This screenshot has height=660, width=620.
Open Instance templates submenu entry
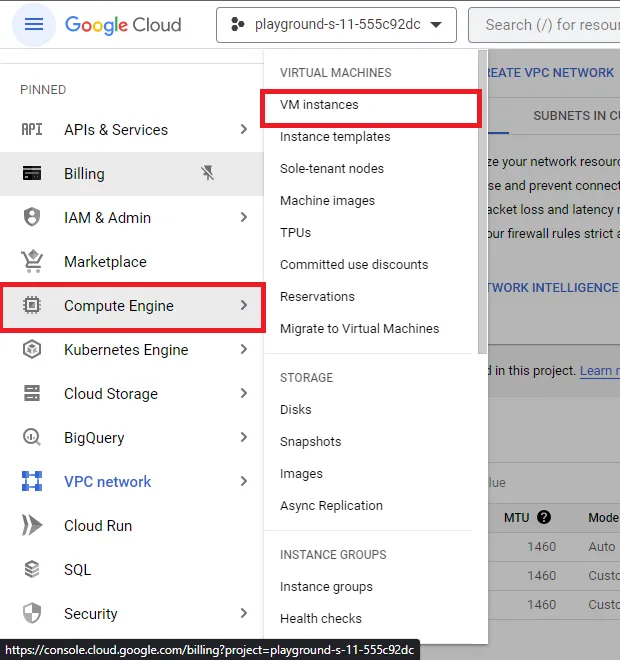point(371,136)
